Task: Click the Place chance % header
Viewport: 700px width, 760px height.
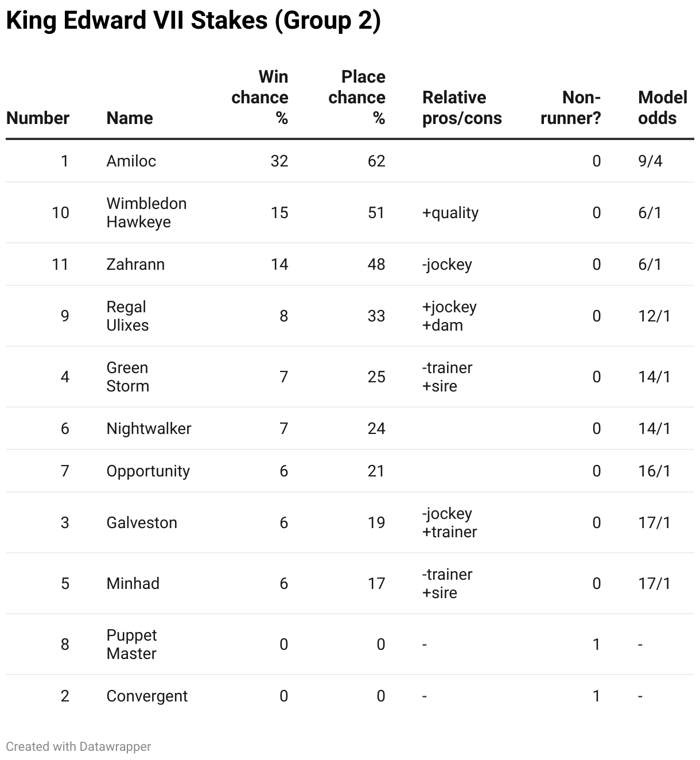Action: tap(357, 98)
